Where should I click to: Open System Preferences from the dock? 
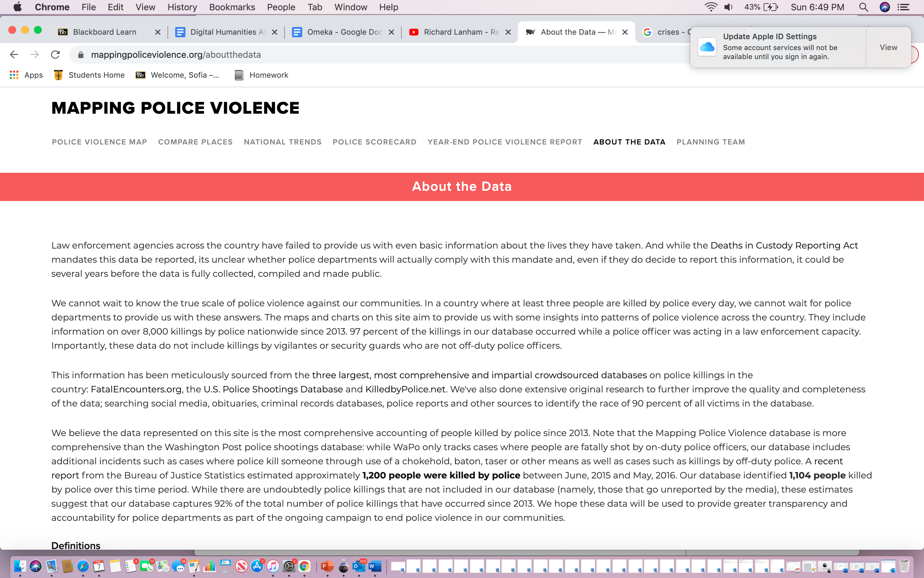289,566
